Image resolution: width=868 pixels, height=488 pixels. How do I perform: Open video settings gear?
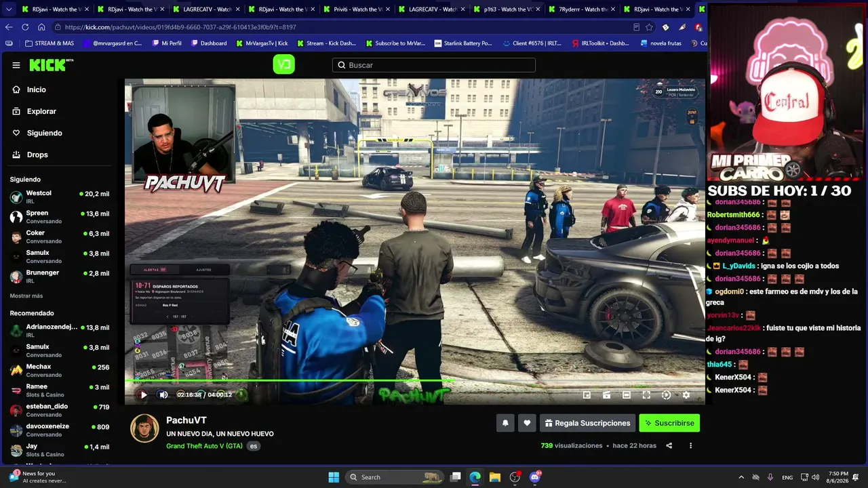click(x=686, y=395)
